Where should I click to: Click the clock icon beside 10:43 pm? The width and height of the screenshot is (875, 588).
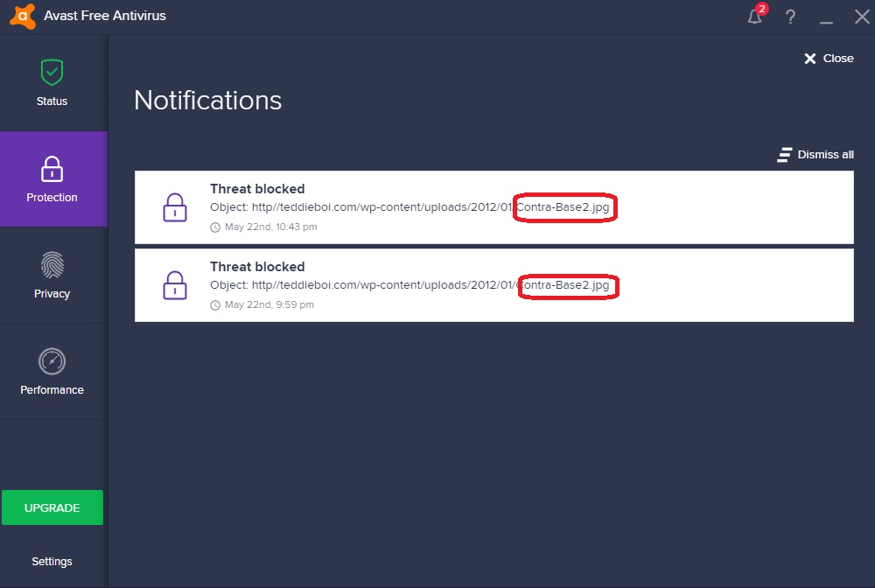pos(215,227)
